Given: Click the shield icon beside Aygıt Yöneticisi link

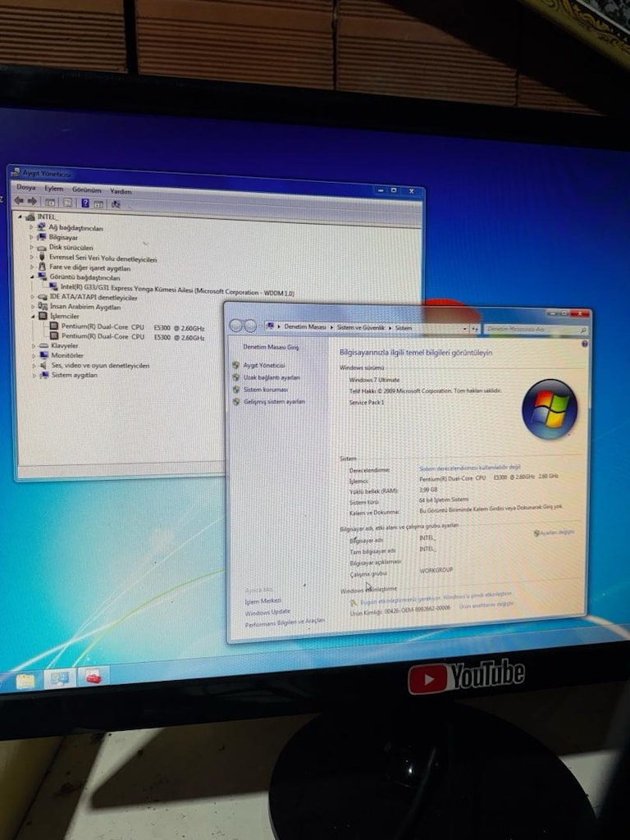Looking at the screenshot, I should (235, 365).
